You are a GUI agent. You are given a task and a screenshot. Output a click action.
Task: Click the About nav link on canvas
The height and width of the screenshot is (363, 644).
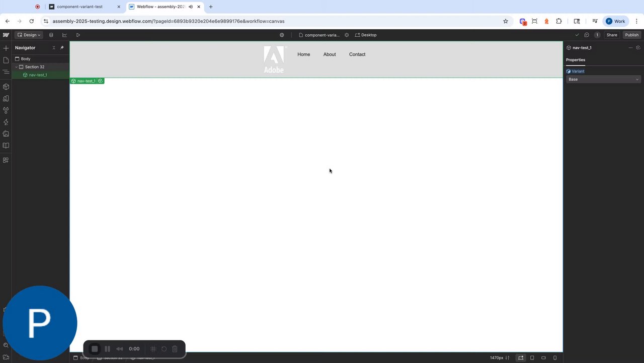(x=330, y=54)
